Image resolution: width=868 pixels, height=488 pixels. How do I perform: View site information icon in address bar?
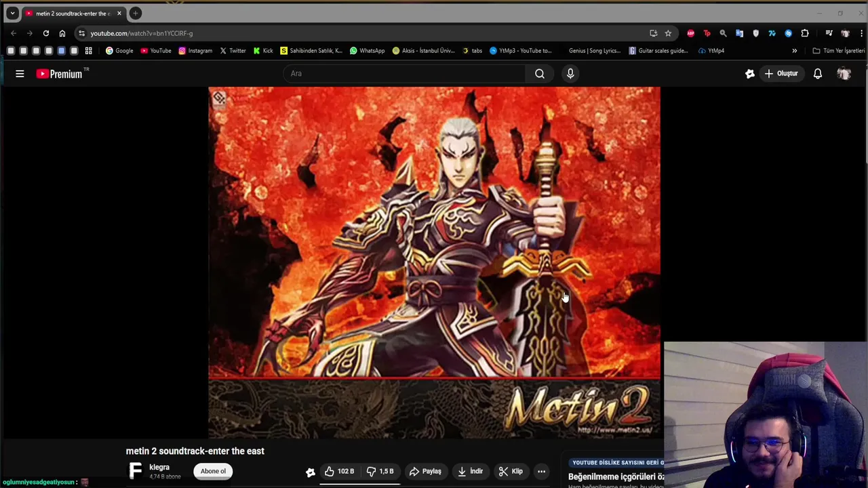(x=81, y=33)
